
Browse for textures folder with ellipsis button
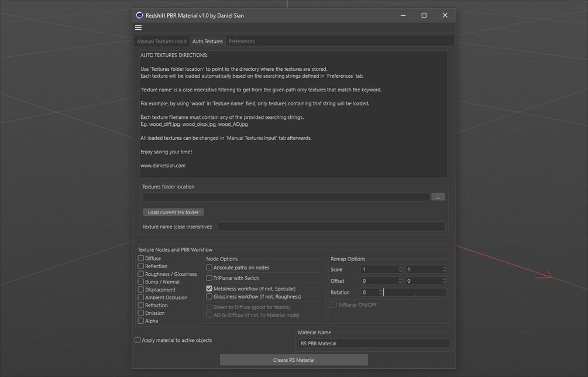[x=438, y=197]
